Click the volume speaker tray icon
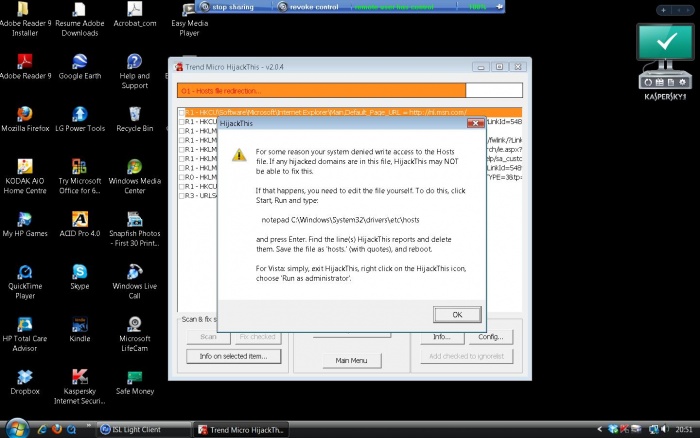This screenshot has width=700, height=438. [665, 429]
